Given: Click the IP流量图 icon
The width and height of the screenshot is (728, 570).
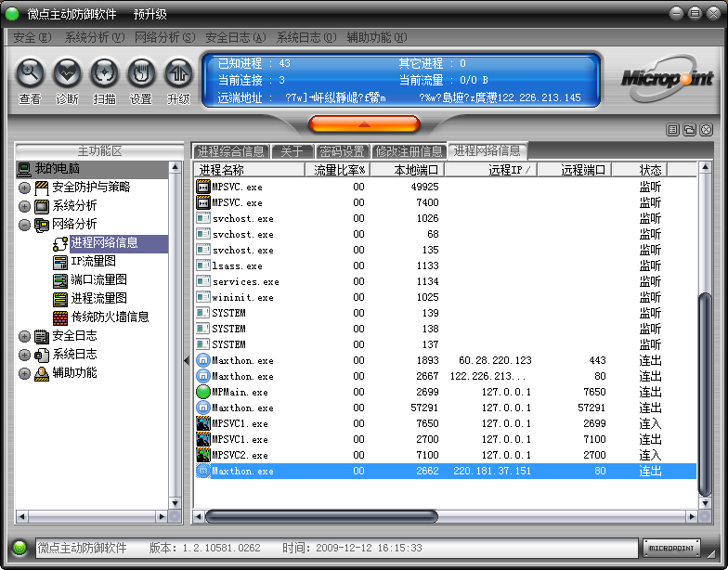Looking at the screenshot, I should click(x=60, y=262).
